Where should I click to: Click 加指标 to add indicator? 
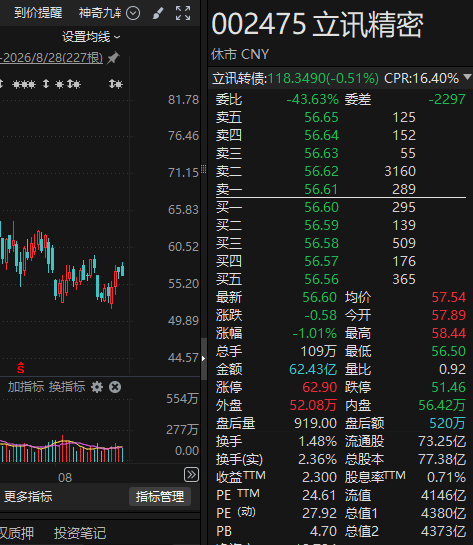(x=26, y=387)
